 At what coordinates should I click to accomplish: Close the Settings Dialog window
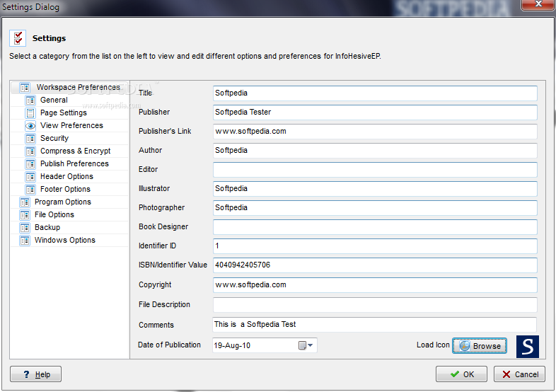tap(538, 4)
